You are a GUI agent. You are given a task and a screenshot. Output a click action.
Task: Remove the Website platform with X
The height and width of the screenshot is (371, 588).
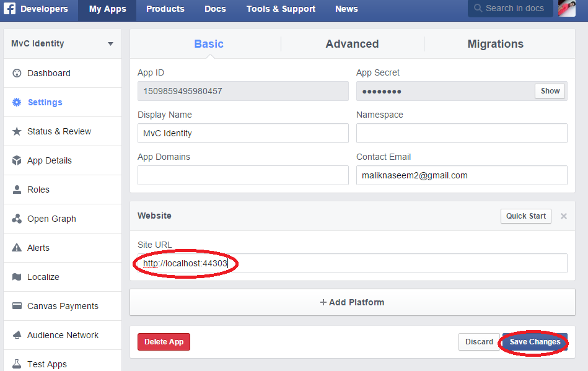(x=564, y=216)
